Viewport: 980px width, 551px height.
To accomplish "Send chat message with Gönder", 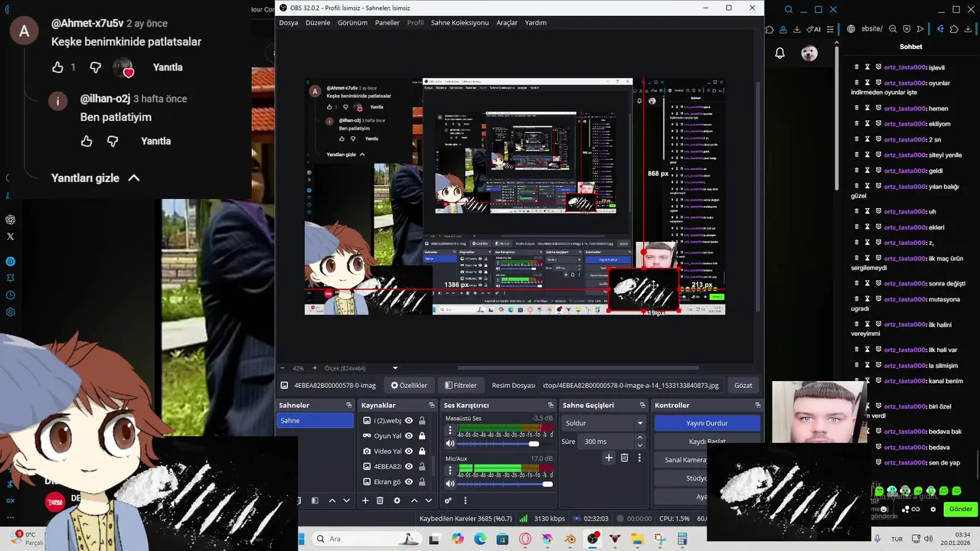I will (x=961, y=509).
